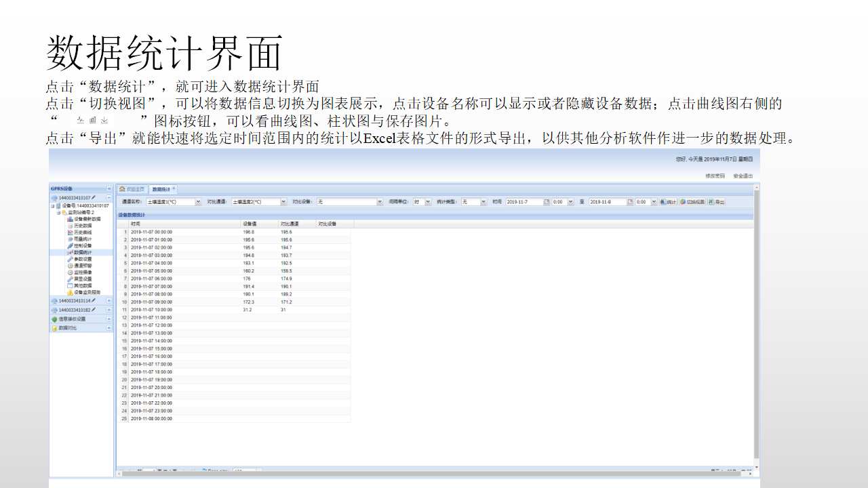Click the vertical scrollbar of the data grid

[756, 339]
